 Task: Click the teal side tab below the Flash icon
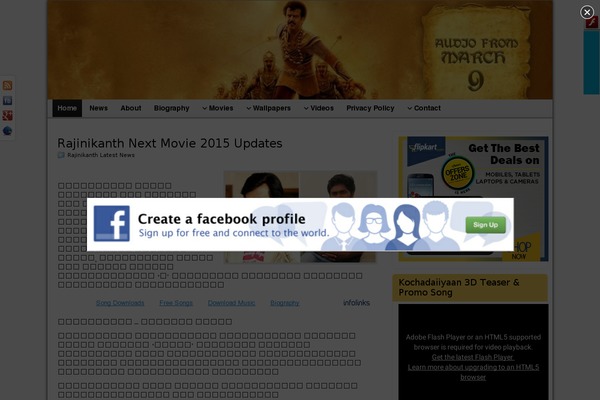tap(591, 62)
